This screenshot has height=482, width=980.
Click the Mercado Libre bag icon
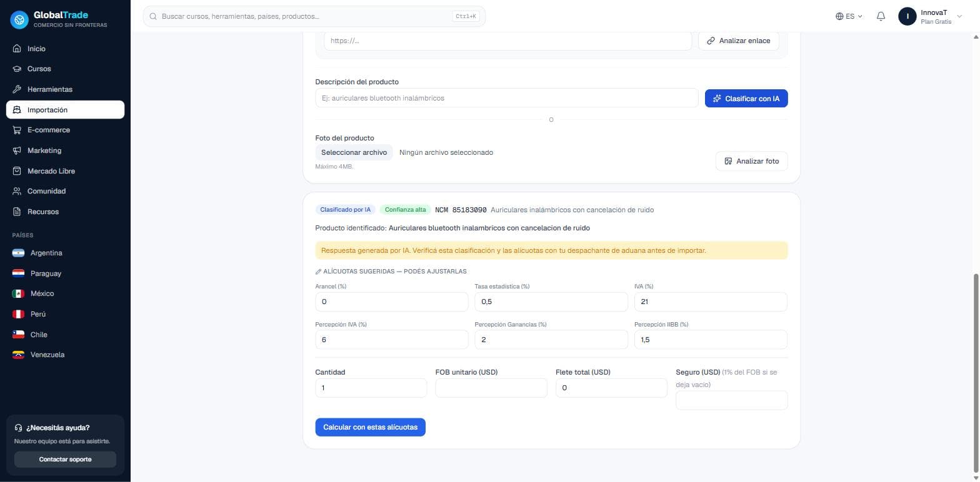pyautogui.click(x=17, y=171)
